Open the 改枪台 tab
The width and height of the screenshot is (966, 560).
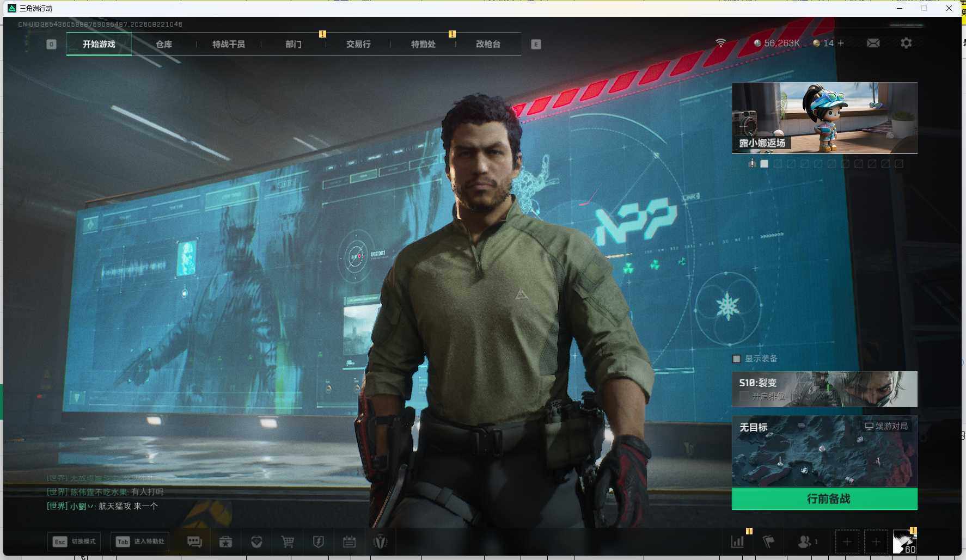(x=488, y=44)
